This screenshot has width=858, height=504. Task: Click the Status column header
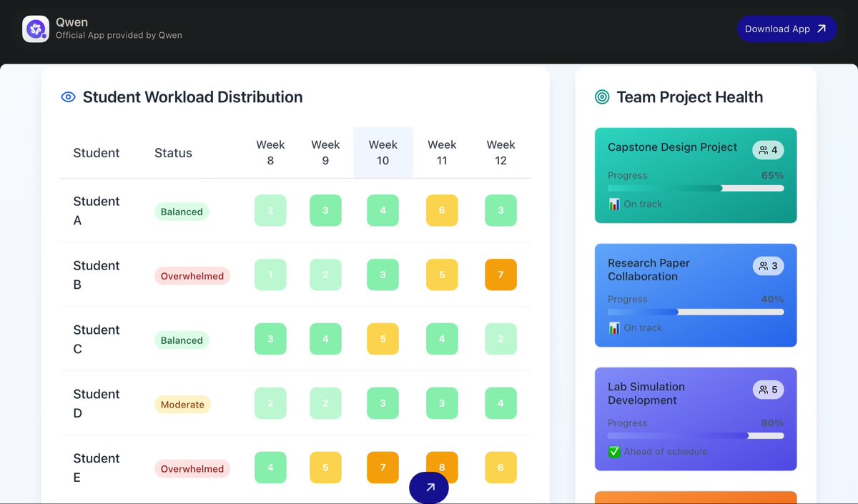[x=173, y=153]
